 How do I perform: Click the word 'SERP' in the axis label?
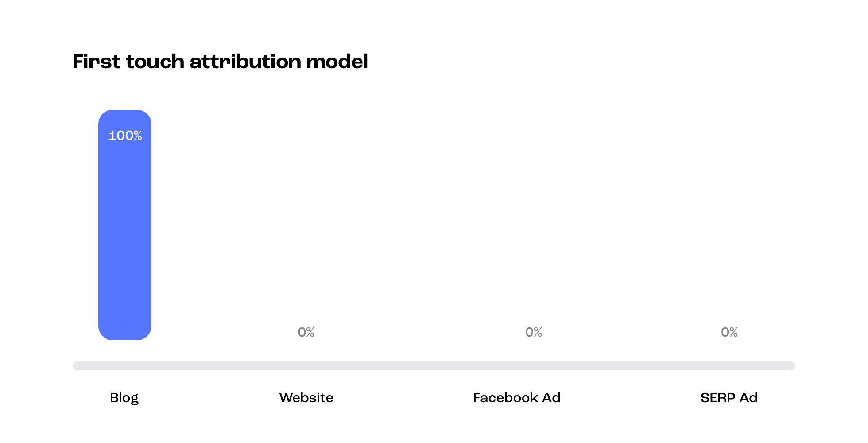click(718, 398)
